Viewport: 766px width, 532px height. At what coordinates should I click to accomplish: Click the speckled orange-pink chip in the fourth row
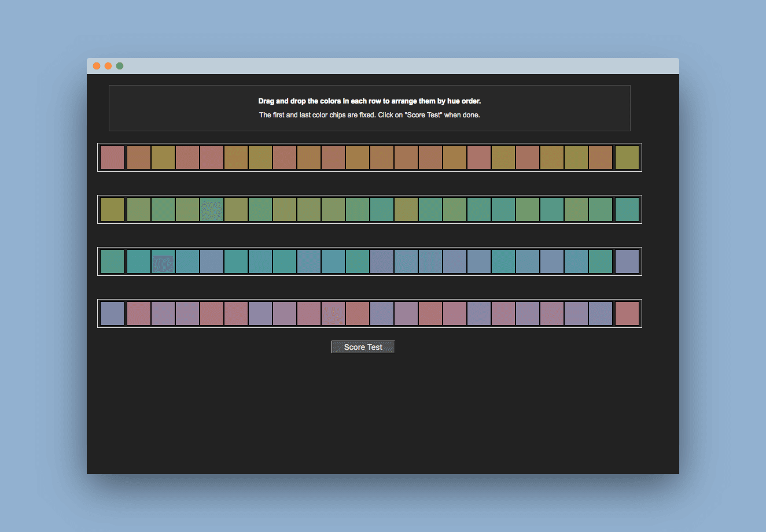[x=333, y=313]
